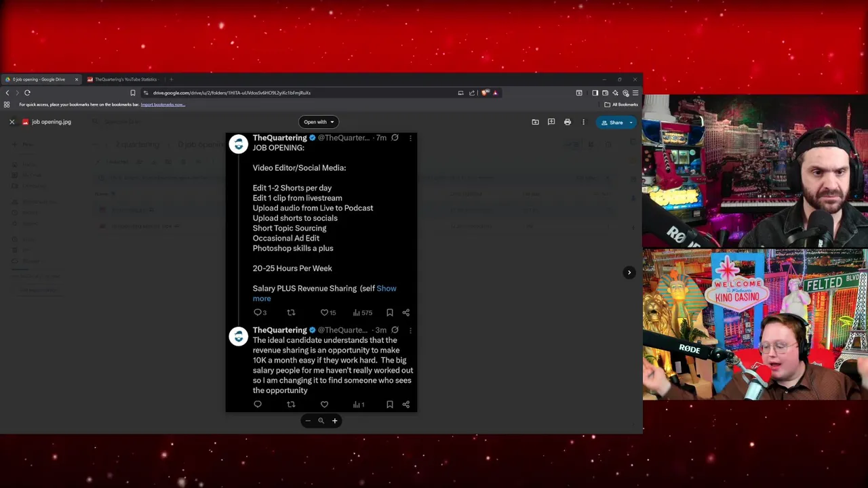Click the 'Kino Casino' webcam feed
This screenshot has height=488, width=868.
click(x=755, y=325)
